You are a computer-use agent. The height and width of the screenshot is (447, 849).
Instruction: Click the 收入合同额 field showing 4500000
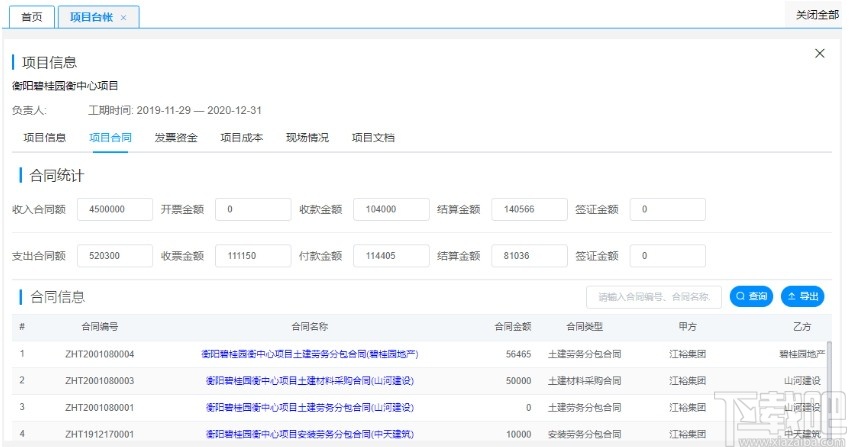coord(115,209)
